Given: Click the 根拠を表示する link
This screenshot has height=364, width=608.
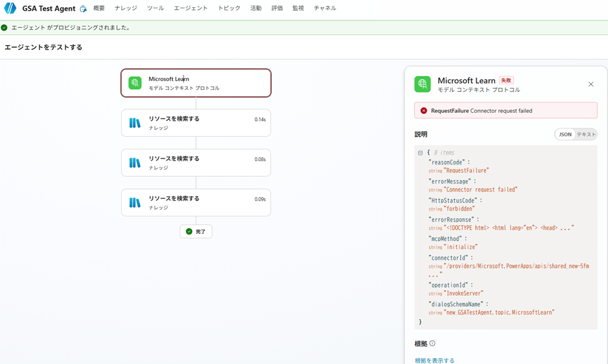Looking at the screenshot, I should tap(434, 360).
